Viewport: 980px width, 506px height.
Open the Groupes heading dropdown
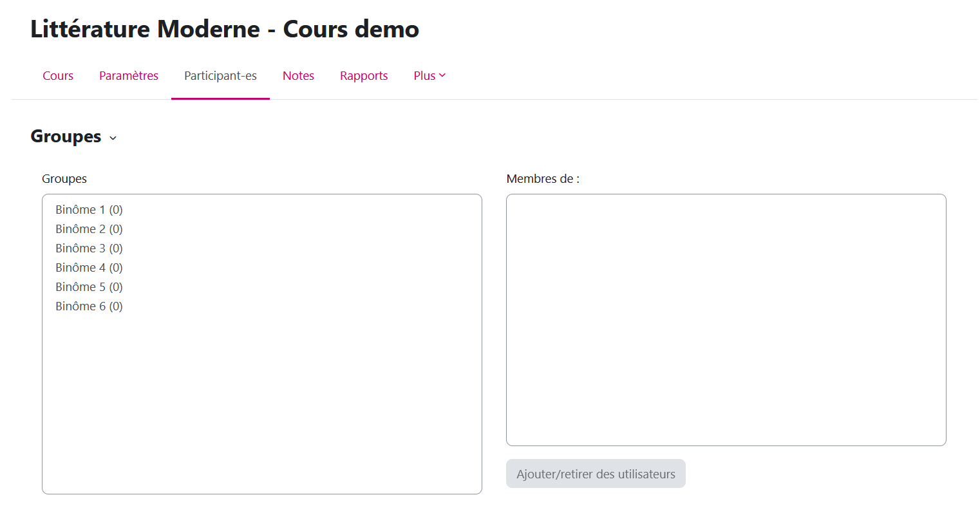click(x=66, y=136)
